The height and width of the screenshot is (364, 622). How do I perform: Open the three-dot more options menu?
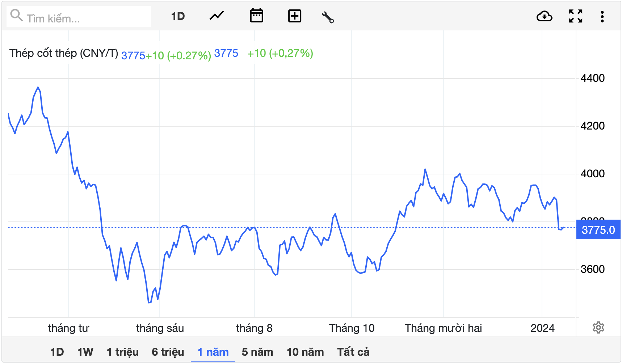click(602, 16)
